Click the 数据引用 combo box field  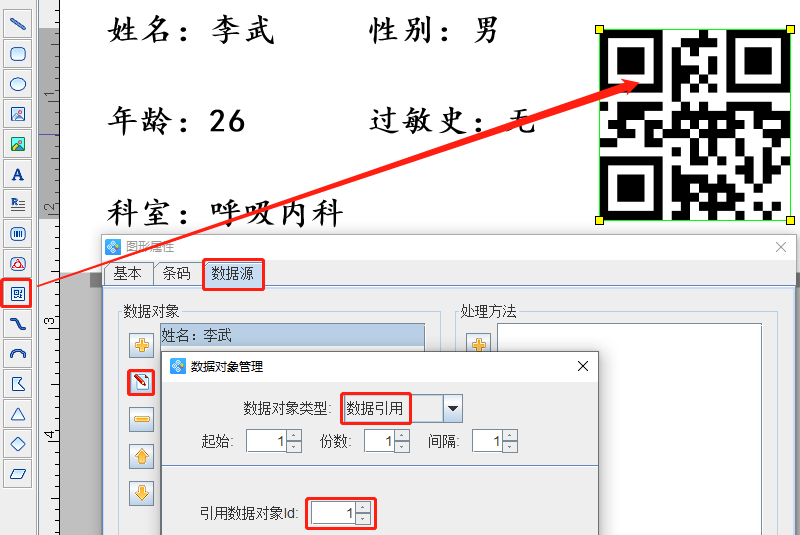(393, 409)
